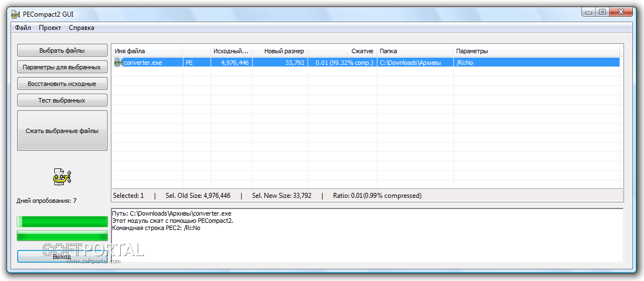The image size is (644, 281).
Task: Click the Ratio: 0.01 status text
Action: 377,196
